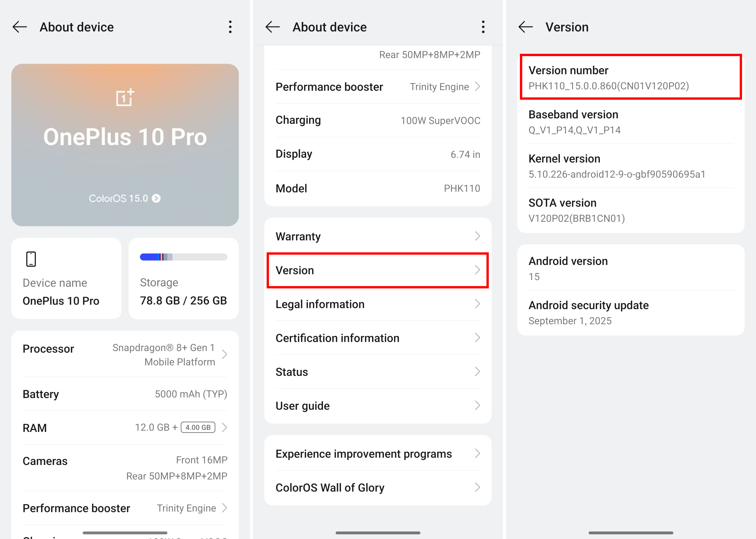Tap the ColorOS 15.0 arrow icon
Screen dimensions: 756x539
pos(156,198)
